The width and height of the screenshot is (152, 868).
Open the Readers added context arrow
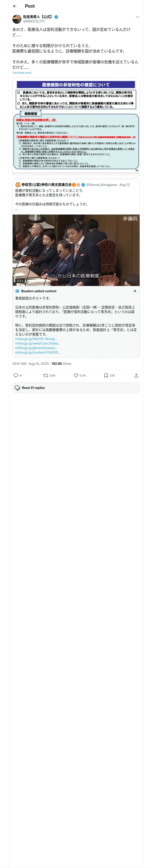tap(134, 291)
